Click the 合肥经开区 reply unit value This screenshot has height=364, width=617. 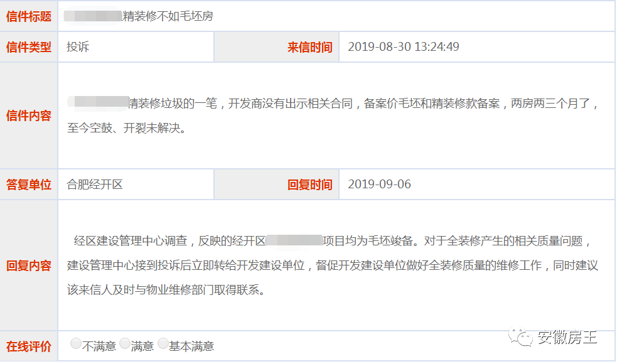tap(95, 184)
